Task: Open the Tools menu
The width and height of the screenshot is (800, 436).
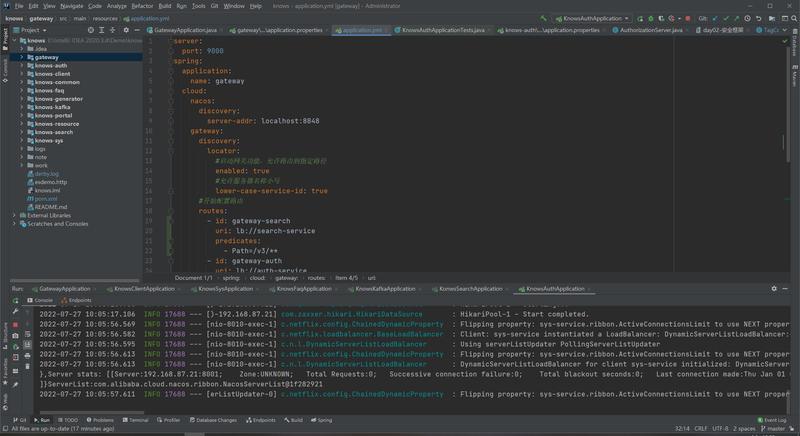Action: (198, 6)
